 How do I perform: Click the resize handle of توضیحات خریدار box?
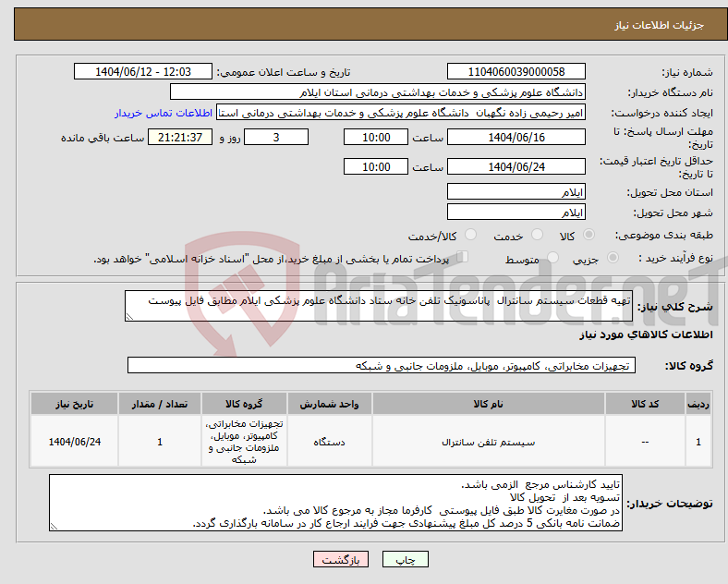pos(54,527)
